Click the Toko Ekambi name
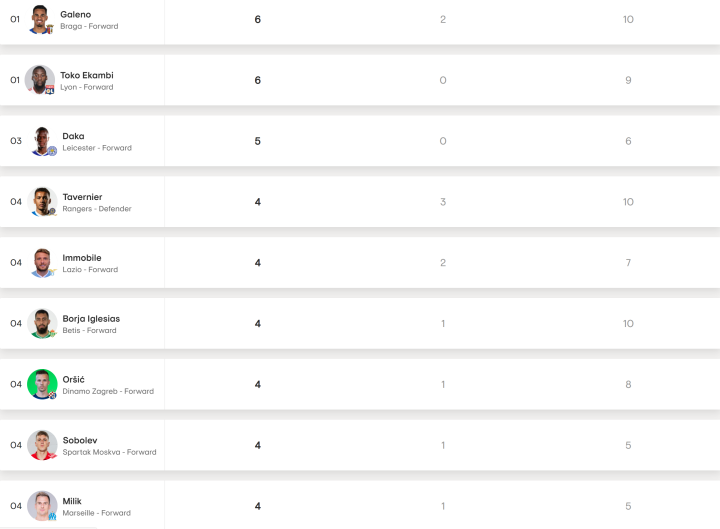The image size is (720, 529). (x=86, y=75)
